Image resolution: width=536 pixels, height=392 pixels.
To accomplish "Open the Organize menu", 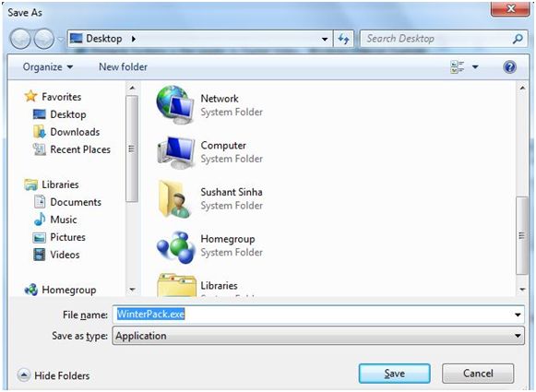I will click(x=48, y=67).
